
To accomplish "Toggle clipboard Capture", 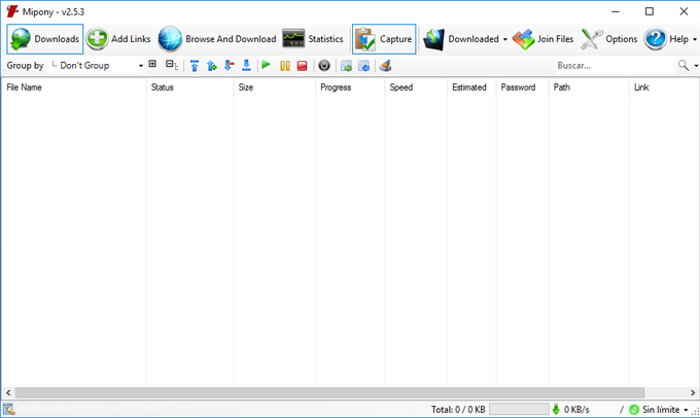I will [384, 39].
